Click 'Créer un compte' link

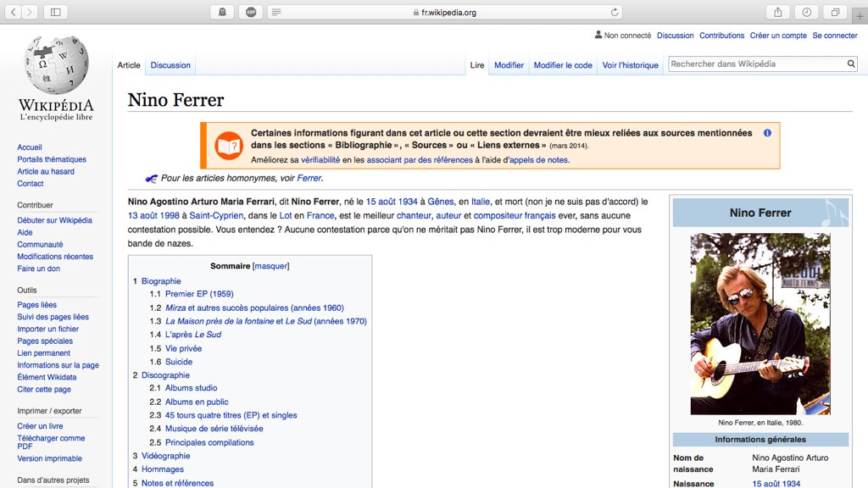(x=778, y=36)
